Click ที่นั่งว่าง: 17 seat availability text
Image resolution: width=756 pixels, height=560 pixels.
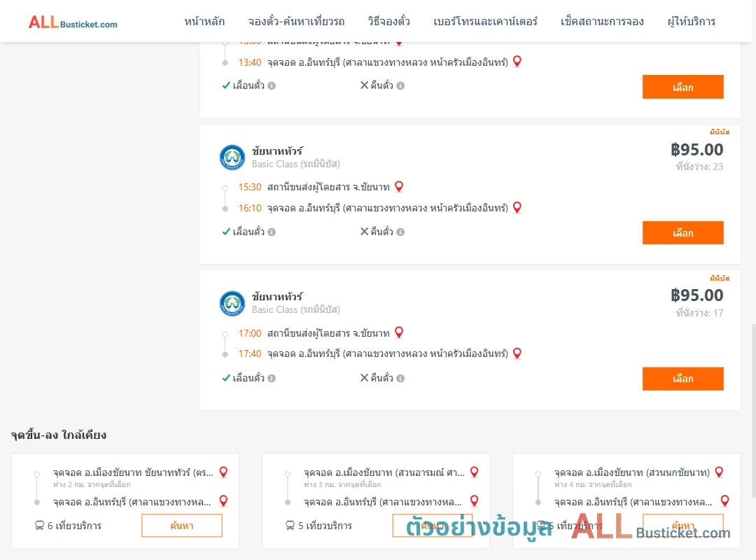(x=699, y=313)
